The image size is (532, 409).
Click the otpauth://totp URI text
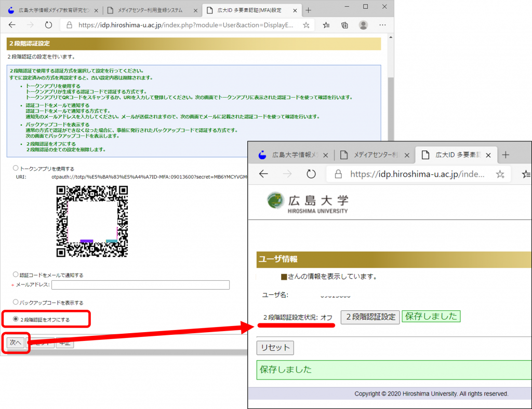[x=149, y=177]
